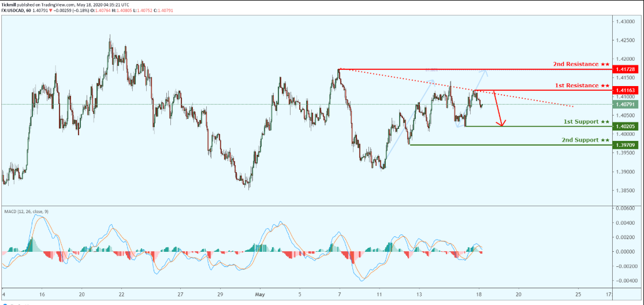Viewport: 644px width, 305px height.
Task: Click the -0.00400 MACD axis value
Action: (625, 281)
